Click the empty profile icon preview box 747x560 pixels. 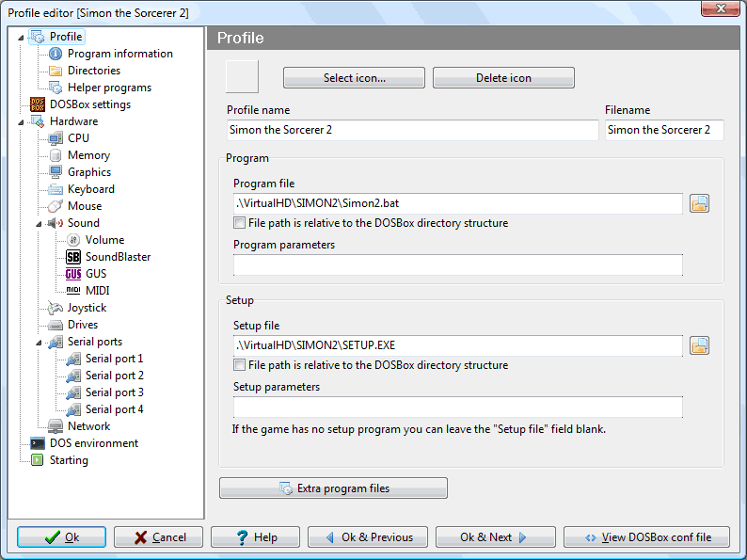(242, 76)
